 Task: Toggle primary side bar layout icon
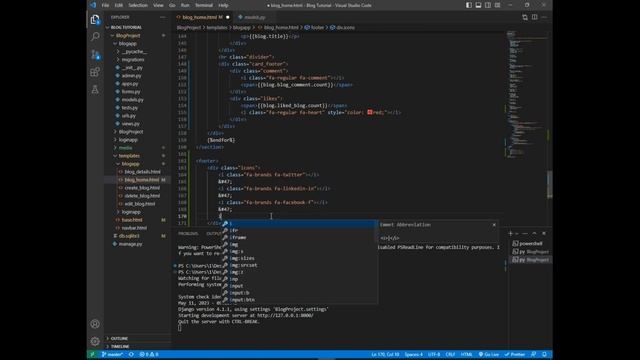point(469,5)
